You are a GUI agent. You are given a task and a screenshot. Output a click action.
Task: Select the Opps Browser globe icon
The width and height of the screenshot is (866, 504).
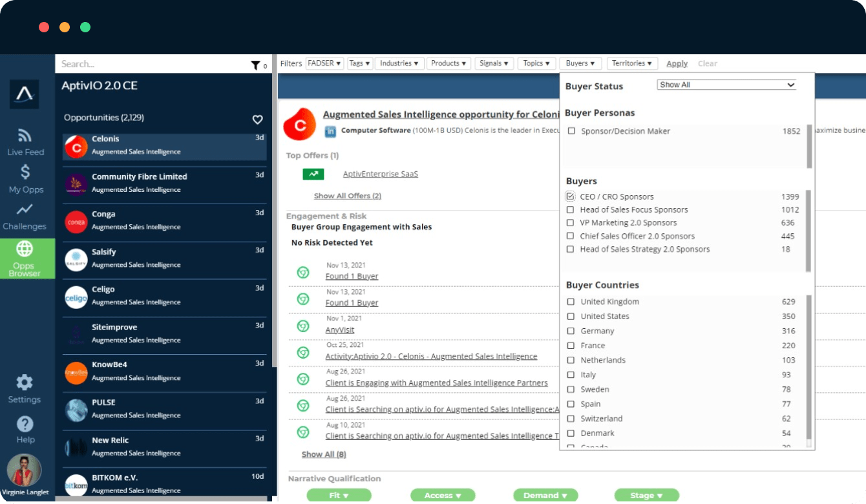25,249
